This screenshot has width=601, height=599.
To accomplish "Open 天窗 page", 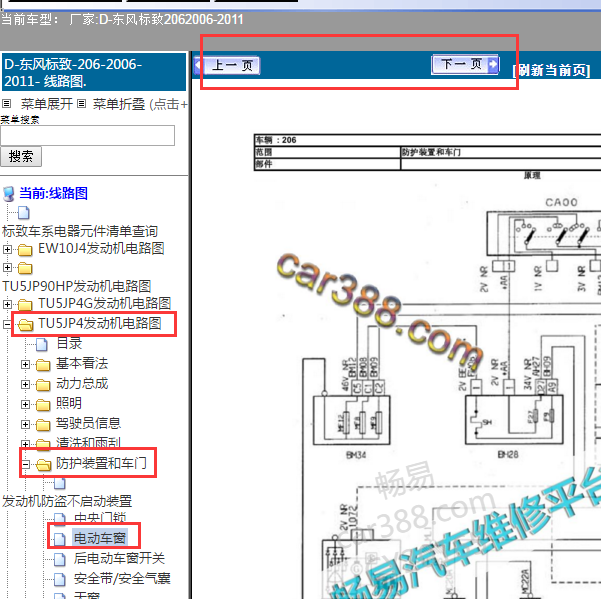I will (87, 595).
